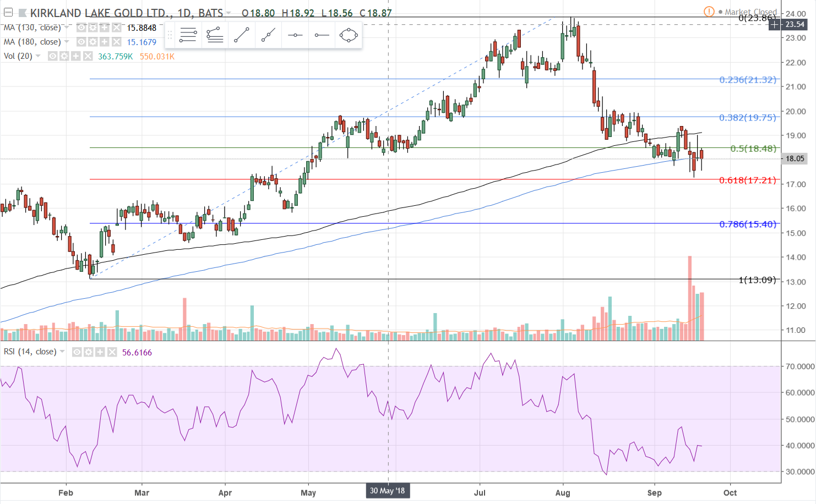Toggle visibility of Vol (20) indicator

point(52,56)
